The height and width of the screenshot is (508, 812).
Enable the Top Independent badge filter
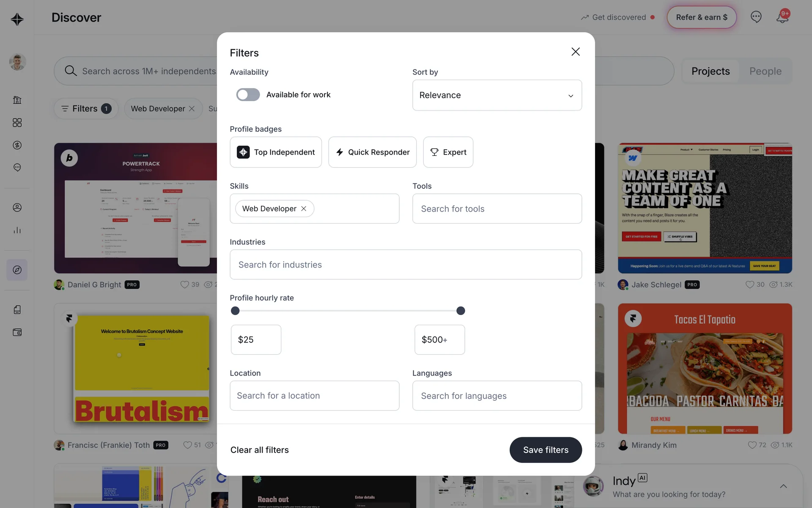[x=276, y=152]
